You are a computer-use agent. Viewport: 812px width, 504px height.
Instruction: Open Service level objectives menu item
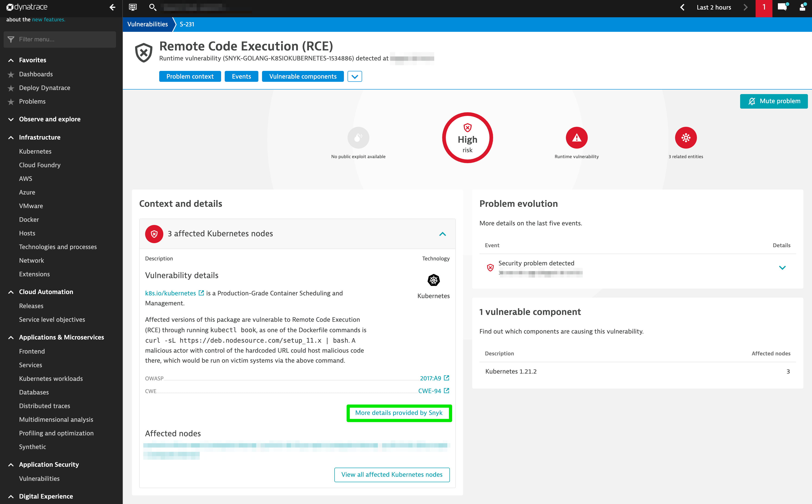point(52,319)
